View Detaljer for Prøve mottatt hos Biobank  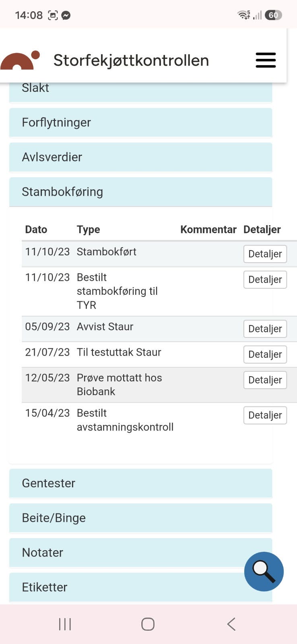[x=265, y=380]
